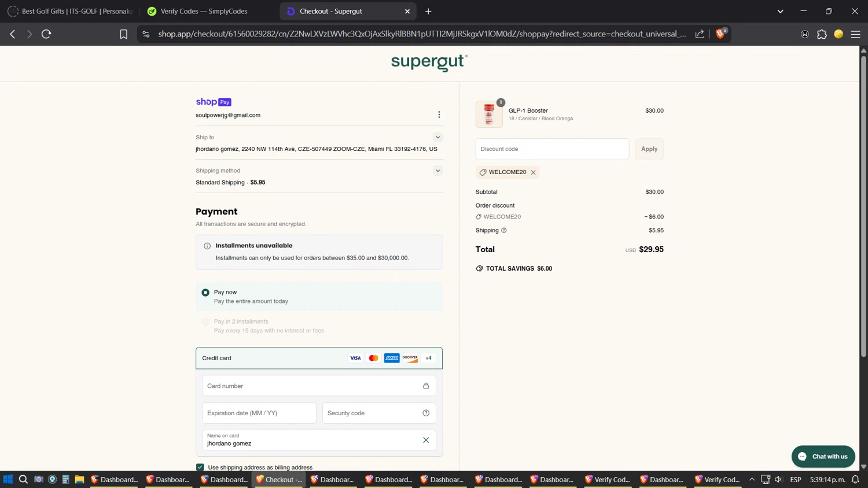Click the installments info icon
This screenshot has width=868, height=488.
point(207,246)
